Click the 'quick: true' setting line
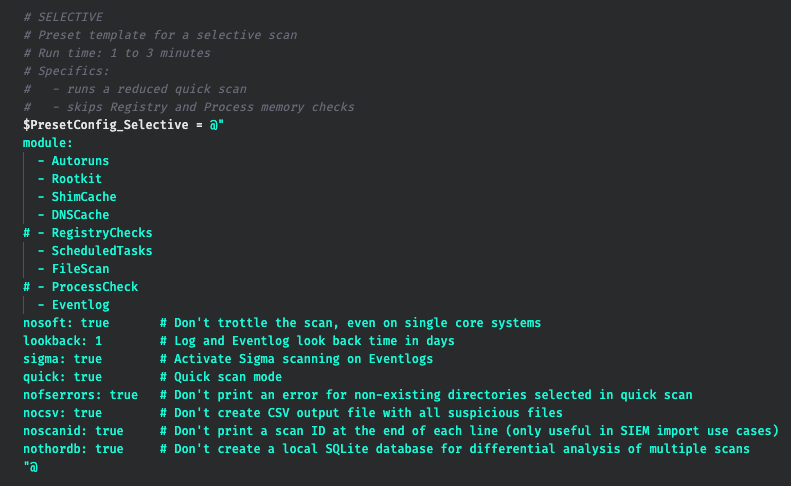Viewport: 791px width, 486px height. 63,377
